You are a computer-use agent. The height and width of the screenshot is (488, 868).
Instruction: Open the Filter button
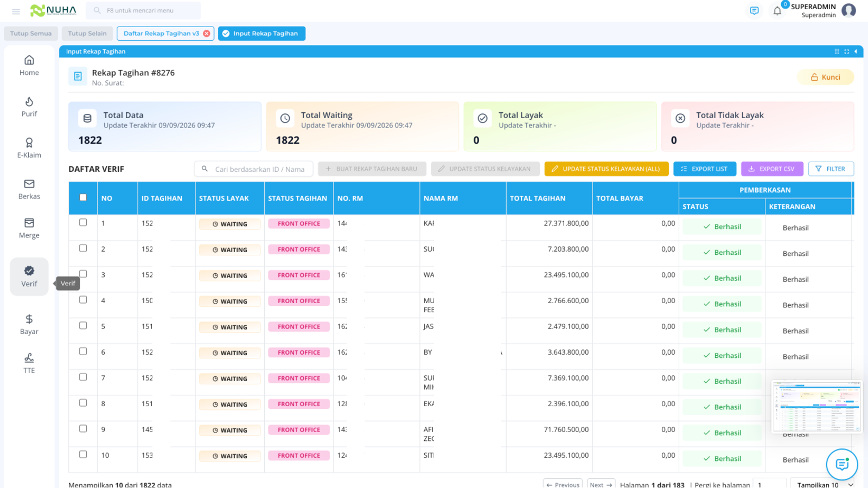(831, 169)
